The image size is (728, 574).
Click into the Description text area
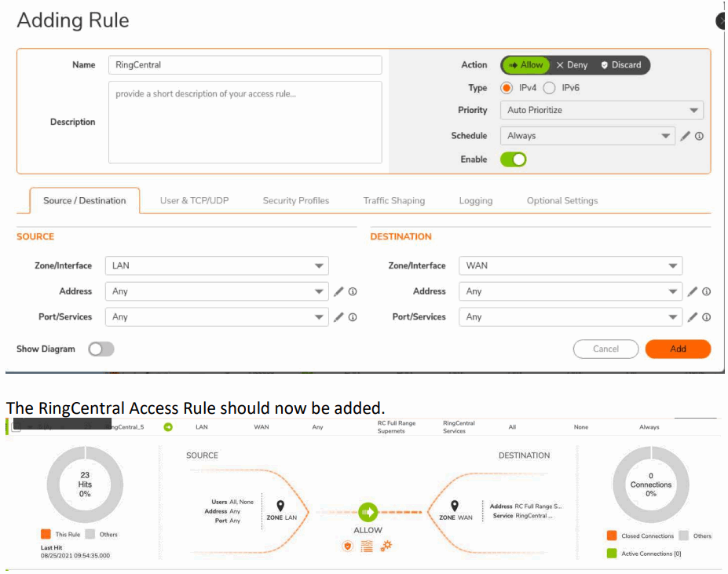point(245,122)
